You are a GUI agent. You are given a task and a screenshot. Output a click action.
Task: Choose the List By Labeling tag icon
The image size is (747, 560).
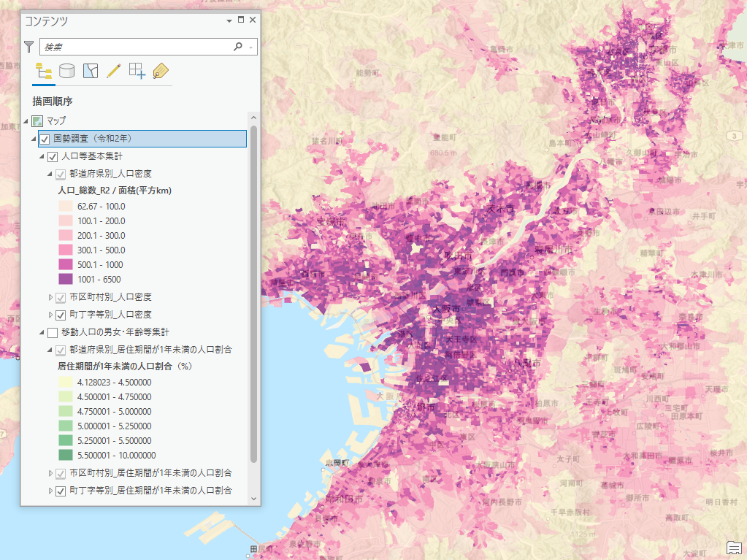161,71
